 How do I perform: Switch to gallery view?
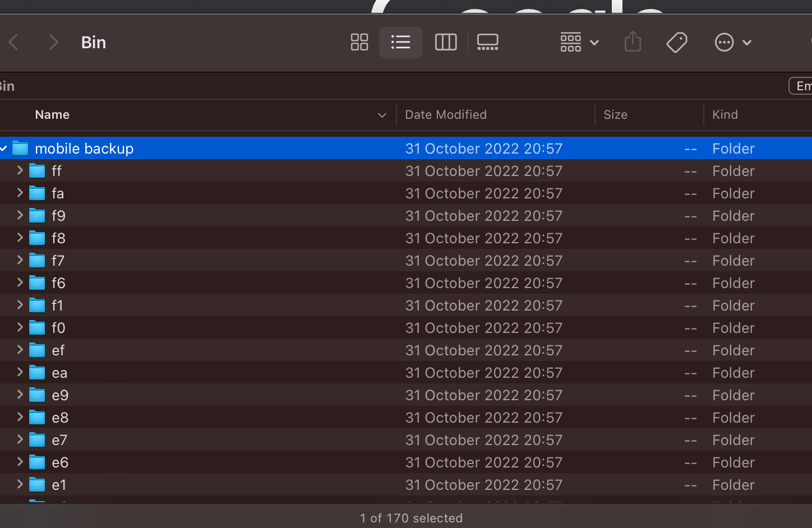coord(487,42)
